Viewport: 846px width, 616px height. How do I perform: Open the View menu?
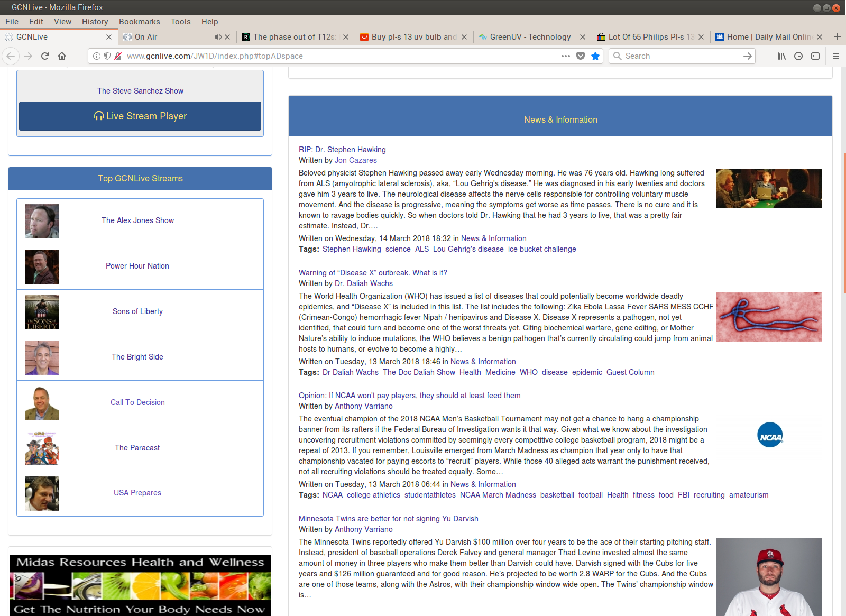tap(62, 22)
